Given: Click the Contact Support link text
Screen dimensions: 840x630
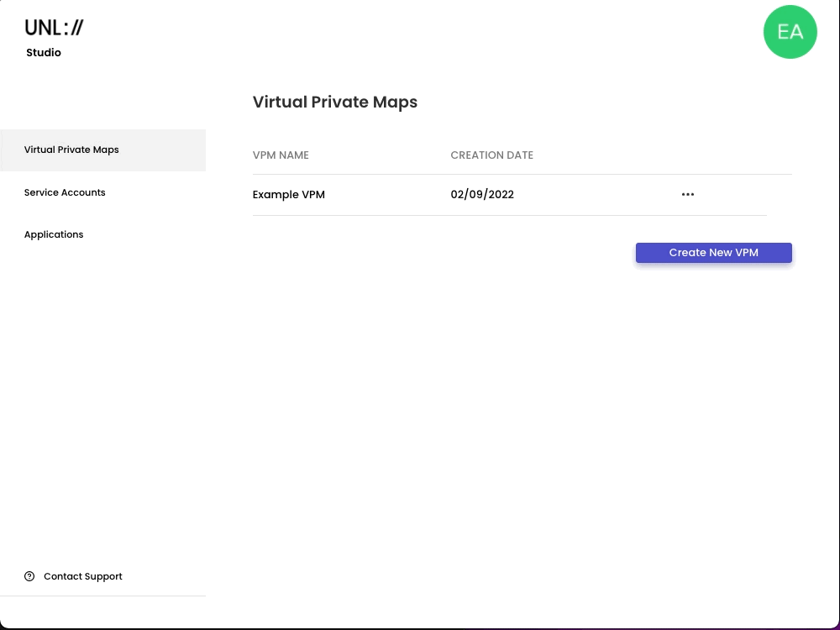Looking at the screenshot, I should pyautogui.click(x=82, y=576).
